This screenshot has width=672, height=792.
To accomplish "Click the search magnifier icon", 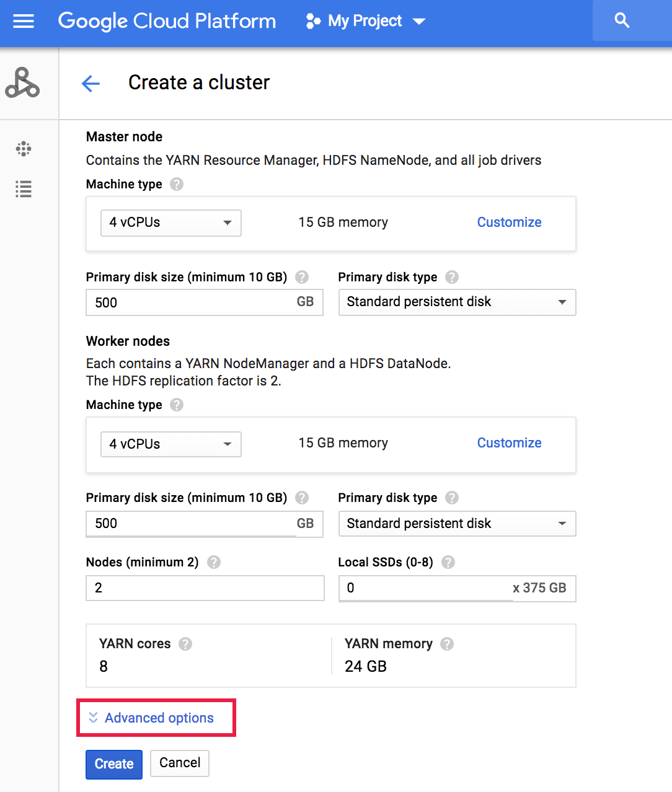I will pyautogui.click(x=622, y=20).
